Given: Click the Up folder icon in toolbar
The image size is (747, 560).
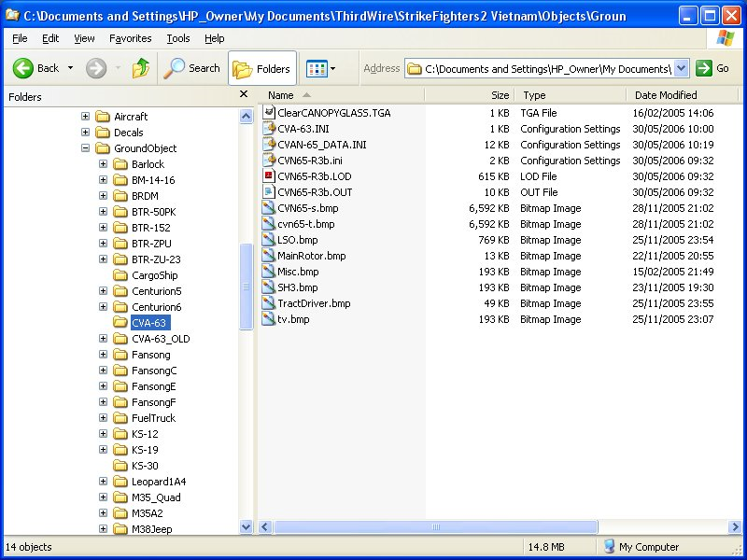Looking at the screenshot, I should [x=141, y=68].
